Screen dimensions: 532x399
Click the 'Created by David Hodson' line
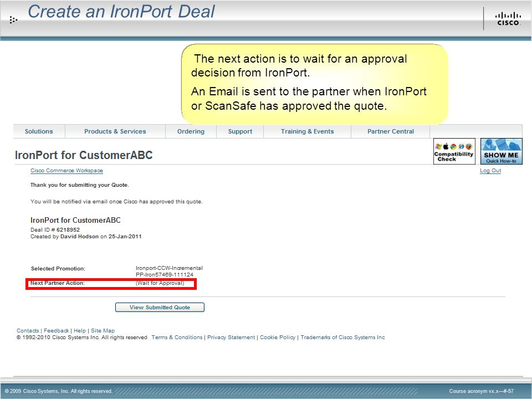tap(86, 237)
